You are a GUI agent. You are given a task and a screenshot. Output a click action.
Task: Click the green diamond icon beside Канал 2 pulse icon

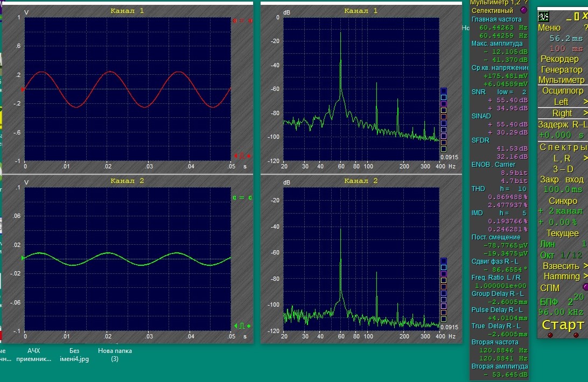tap(249, 326)
